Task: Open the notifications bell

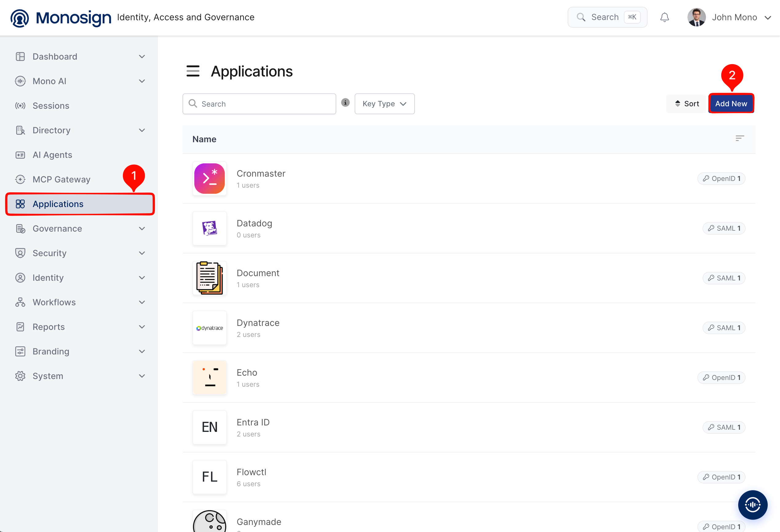Action: point(664,17)
